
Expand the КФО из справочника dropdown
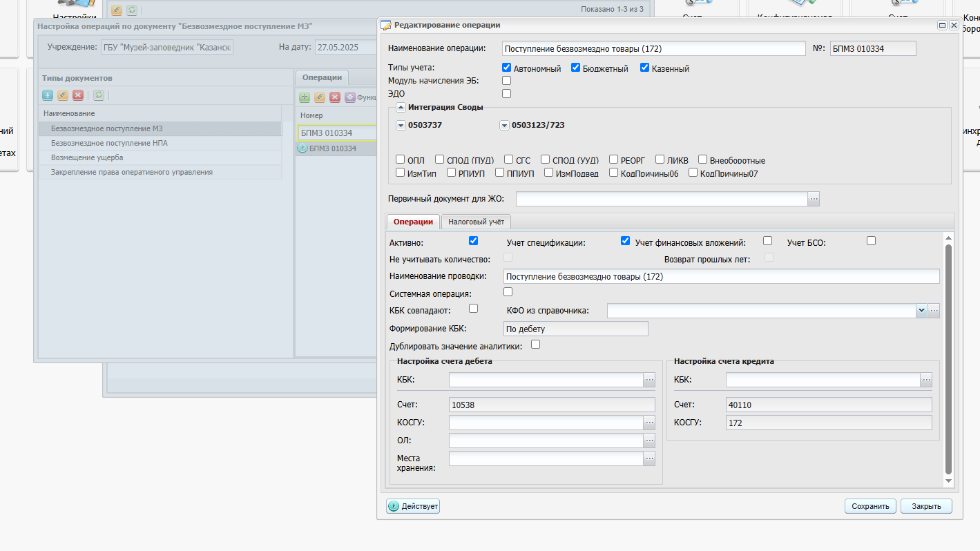click(x=921, y=311)
